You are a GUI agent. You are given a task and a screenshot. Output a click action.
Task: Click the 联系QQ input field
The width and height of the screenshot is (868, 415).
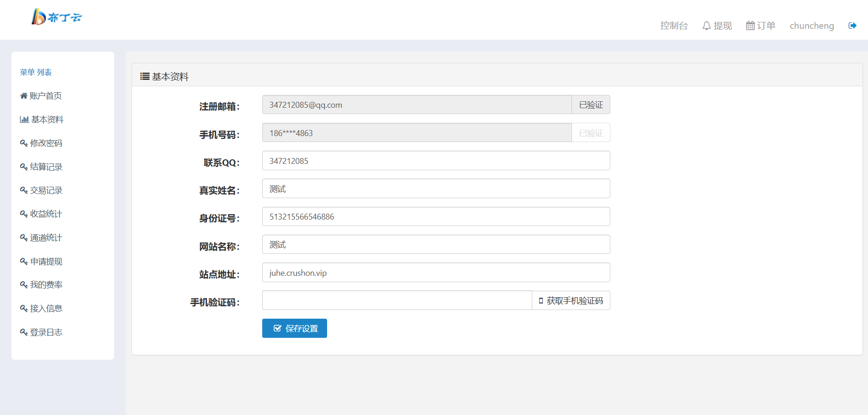point(436,161)
